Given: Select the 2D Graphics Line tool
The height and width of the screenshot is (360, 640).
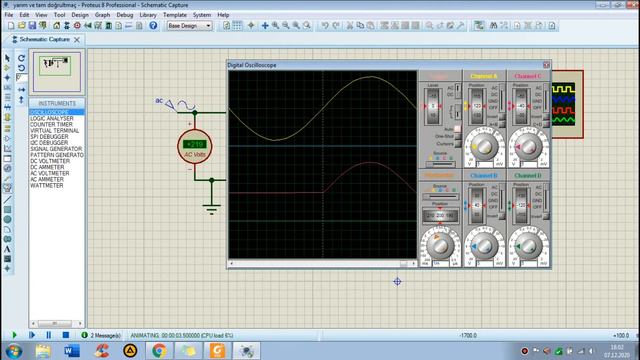Looking at the screenshot, I should tap(7, 200).
